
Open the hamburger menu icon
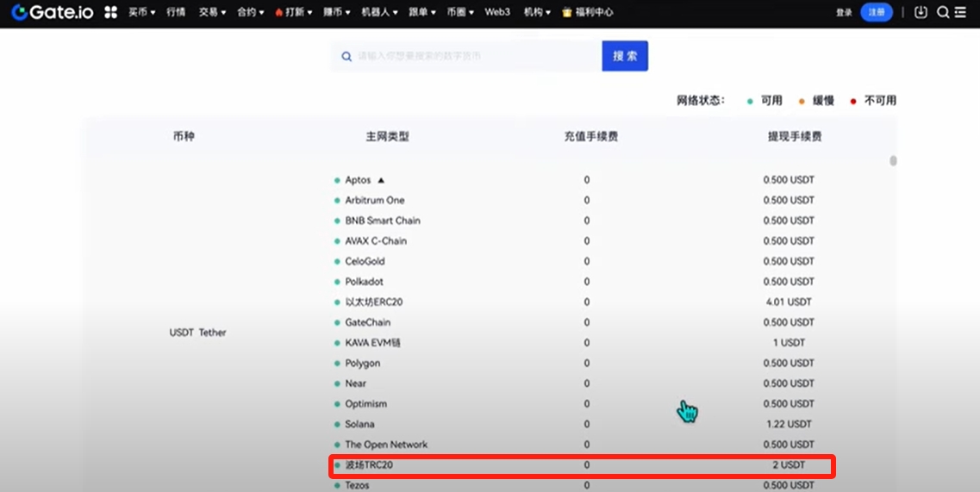pyautogui.click(x=961, y=12)
